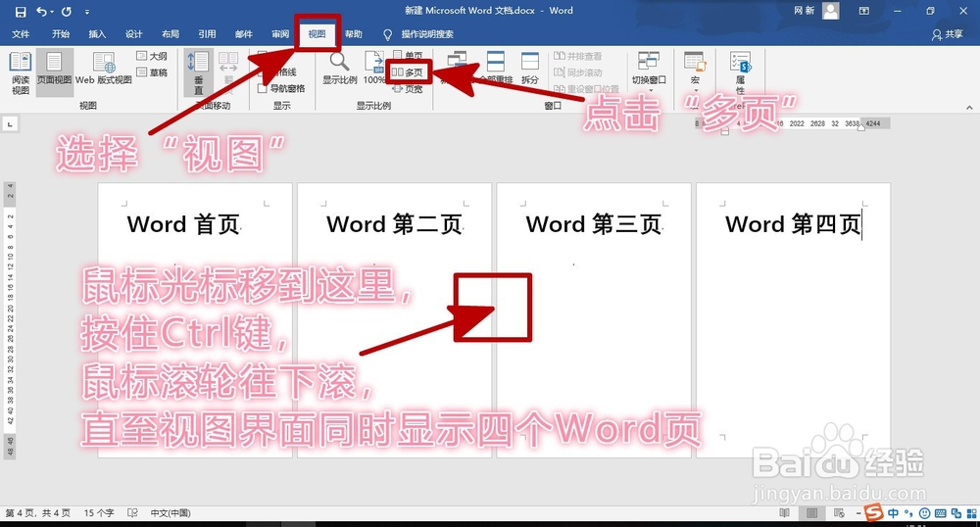The width and height of the screenshot is (980, 527).
Task: Click the 属性 SharePoint properties icon
Action: point(740,72)
